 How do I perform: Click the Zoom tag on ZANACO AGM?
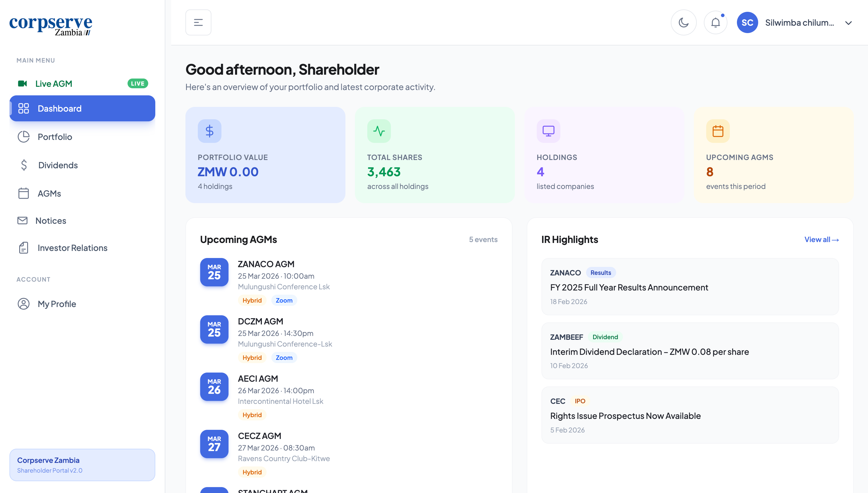pyautogui.click(x=284, y=300)
